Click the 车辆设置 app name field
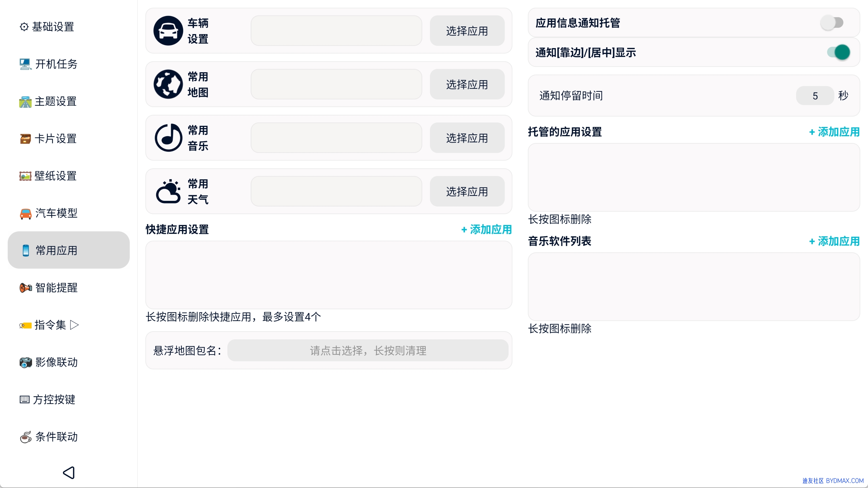Image resolution: width=868 pixels, height=488 pixels. click(x=336, y=31)
